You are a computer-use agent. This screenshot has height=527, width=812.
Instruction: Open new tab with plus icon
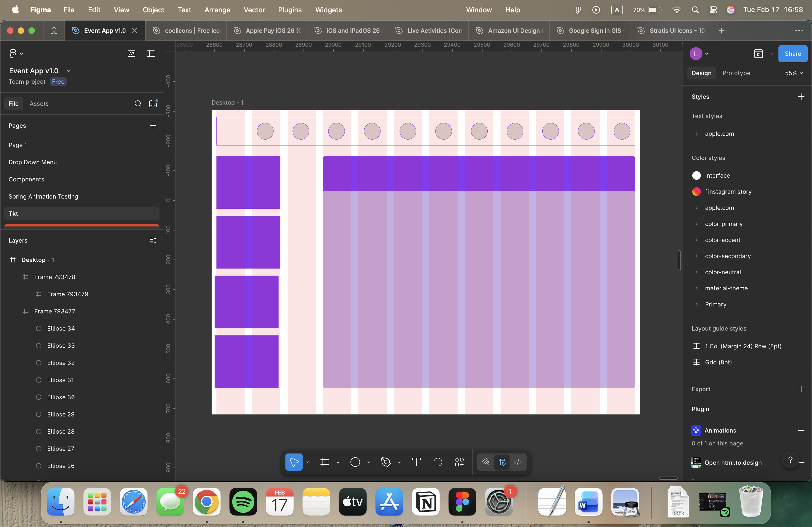[721, 31]
